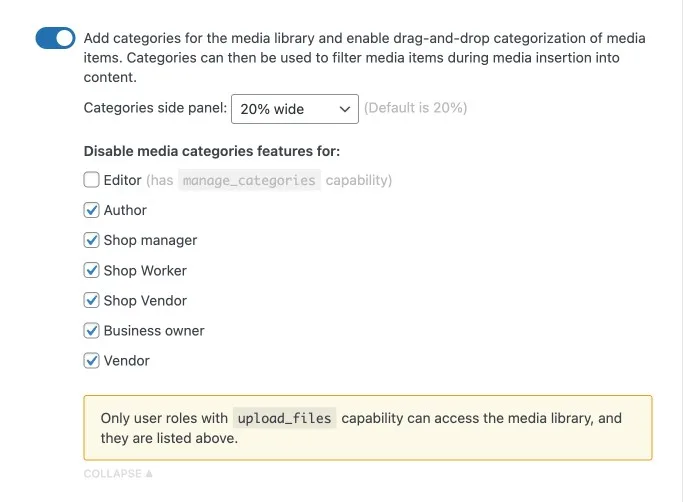Uncheck the Business owner checkbox

coord(92,331)
